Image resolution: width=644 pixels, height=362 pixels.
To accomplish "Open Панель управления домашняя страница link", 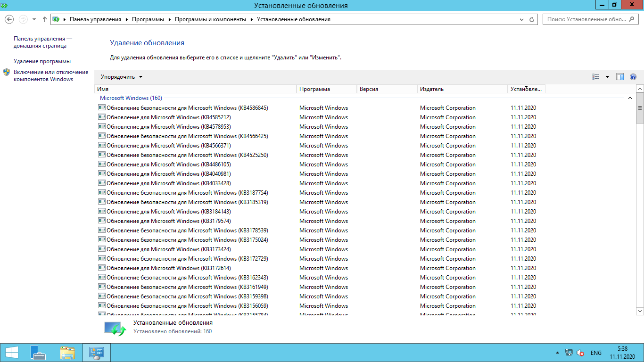I will coord(43,42).
